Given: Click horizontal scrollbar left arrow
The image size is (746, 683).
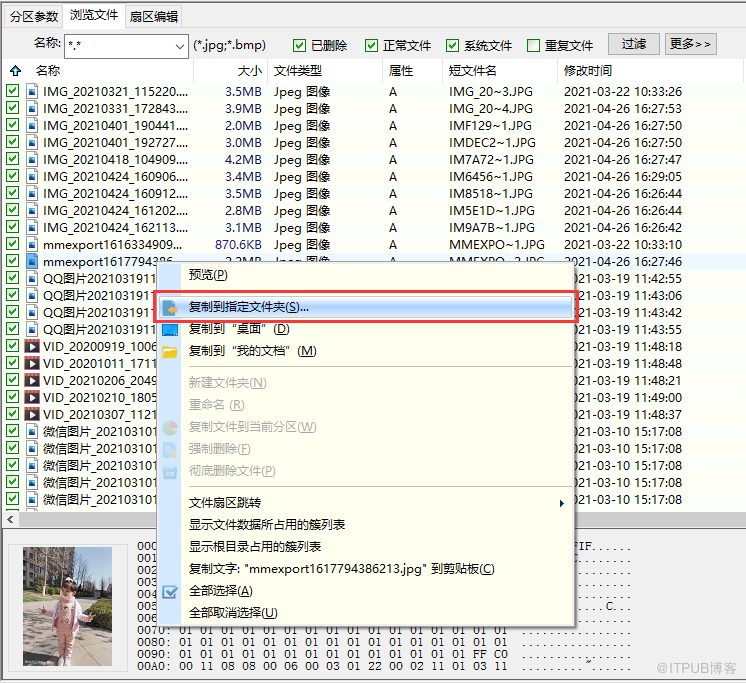Looking at the screenshot, I should click(x=10, y=519).
